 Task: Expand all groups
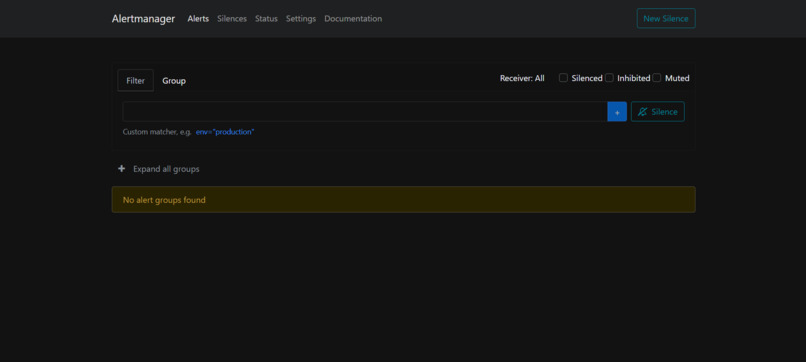pyautogui.click(x=166, y=169)
